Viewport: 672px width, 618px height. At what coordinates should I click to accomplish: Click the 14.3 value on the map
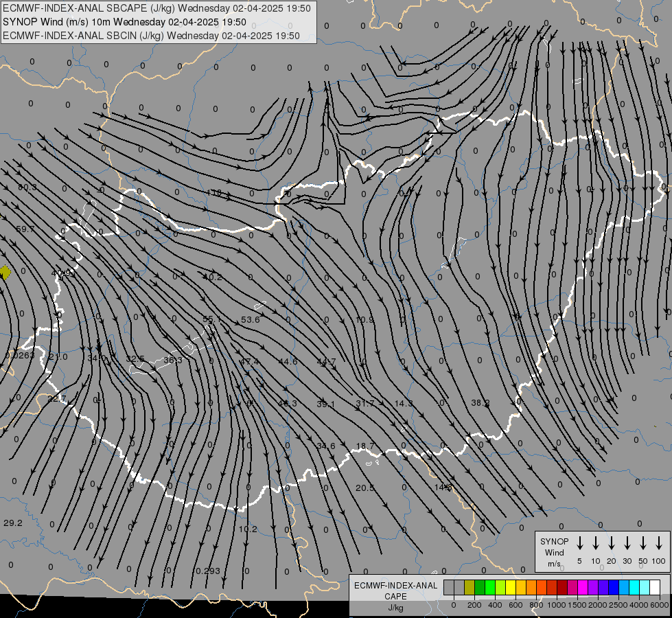404,404
